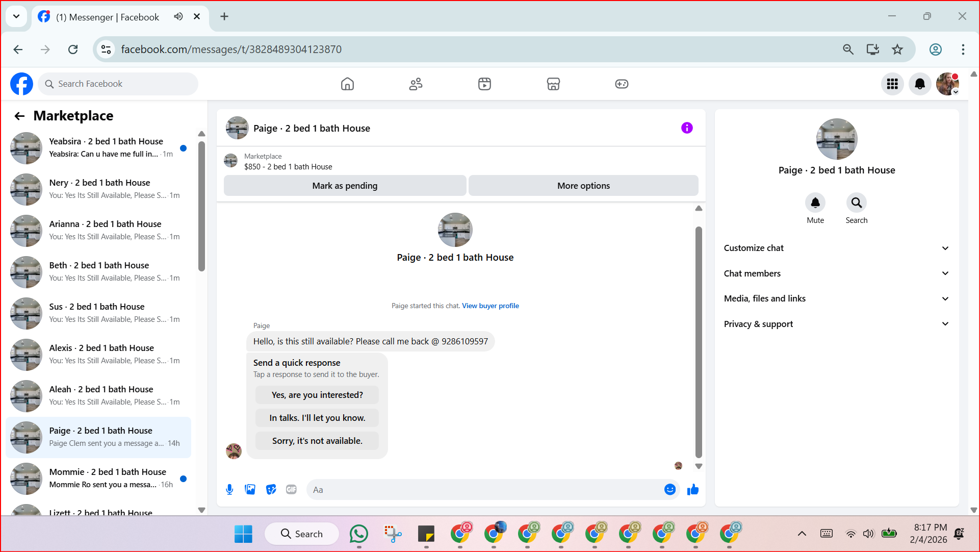Open conversation information purple icon
The image size is (980, 552).
(687, 128)
